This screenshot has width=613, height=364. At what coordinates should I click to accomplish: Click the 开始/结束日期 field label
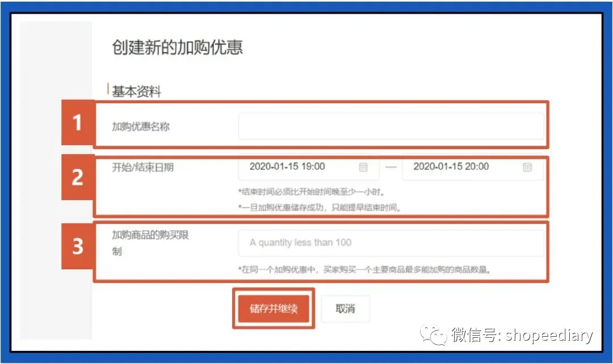[x=142, y=168]
